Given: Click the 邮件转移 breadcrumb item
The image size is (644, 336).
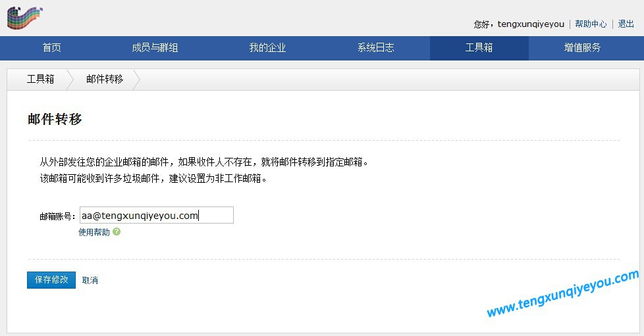Looking at the screenshot, I should [105, 79].
